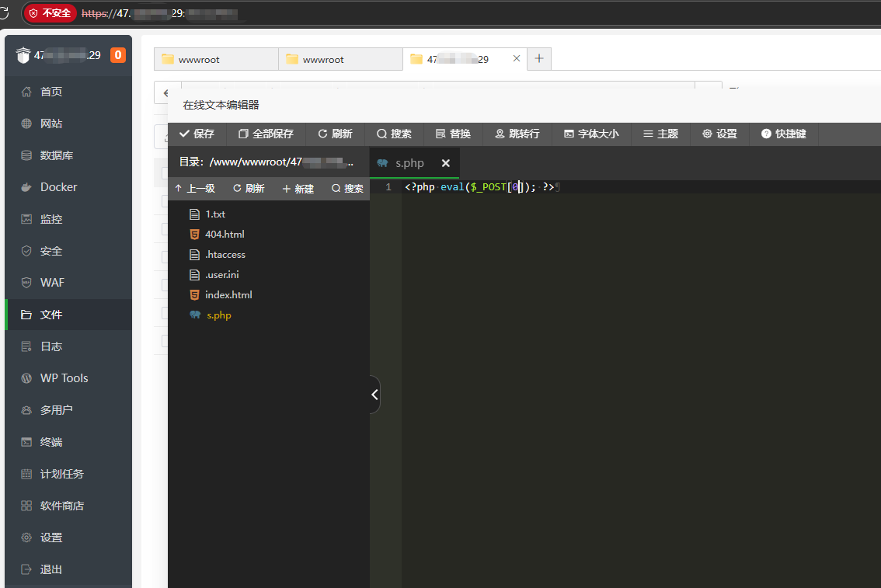The image size is (881, 588).
Task: Open 跳转行 (go to line) in editor toolbar
Action: pyautogui.click(x=517, y=134)
